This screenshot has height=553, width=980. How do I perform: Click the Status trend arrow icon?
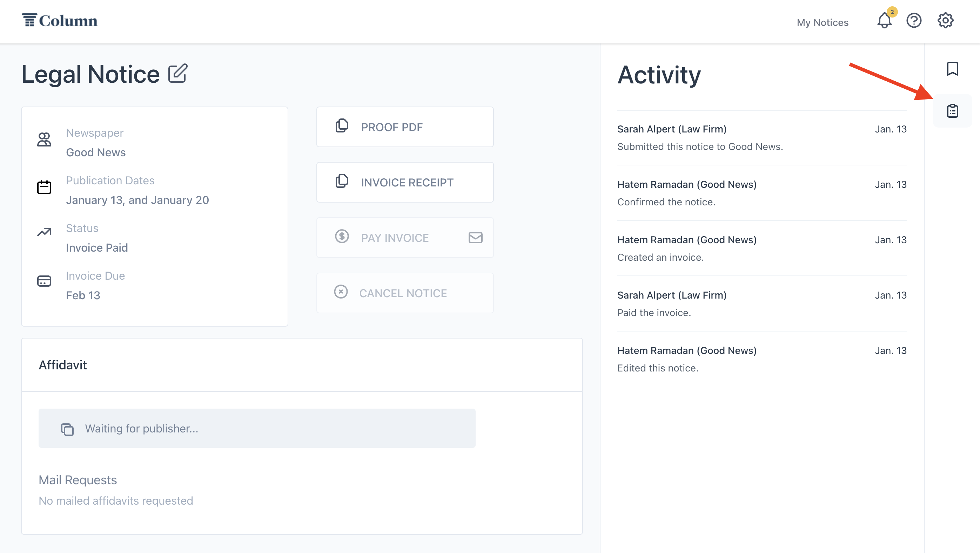pyautogui.click(x=44, y=232)
